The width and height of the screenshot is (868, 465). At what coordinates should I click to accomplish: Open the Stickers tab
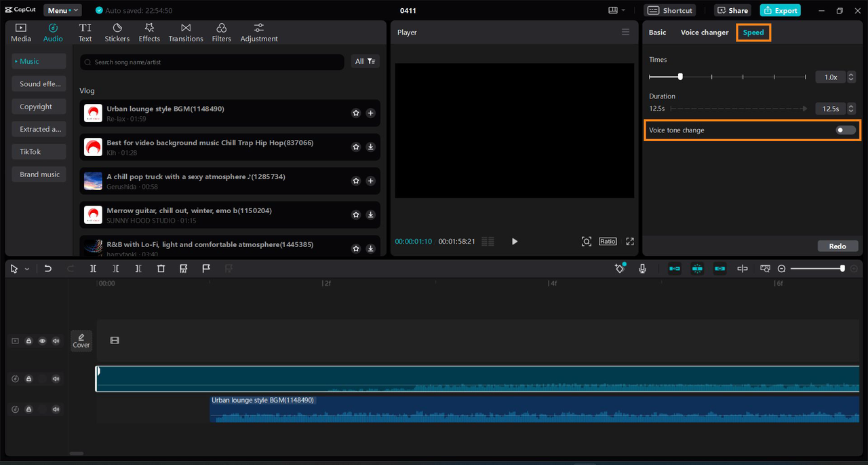(117, 33)
